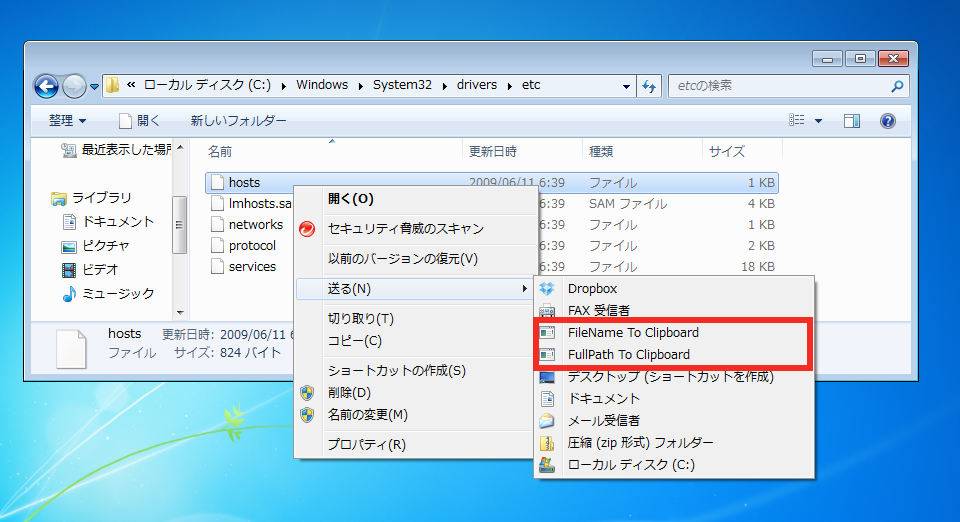Open the view options dropdown arrow

pos(818,121)
